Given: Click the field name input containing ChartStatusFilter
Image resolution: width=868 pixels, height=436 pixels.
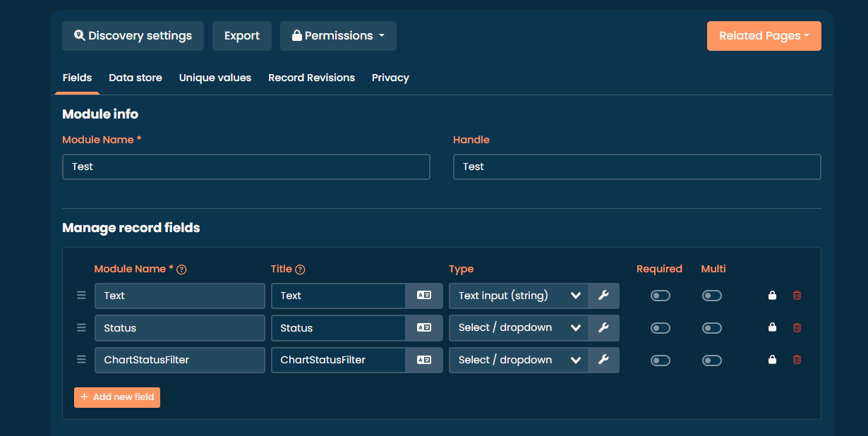Looking at the screenshot, I should click(180, 360).
